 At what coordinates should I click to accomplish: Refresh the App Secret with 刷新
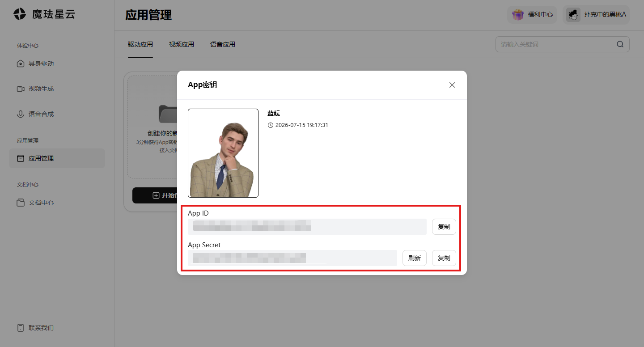coord(415,258)
